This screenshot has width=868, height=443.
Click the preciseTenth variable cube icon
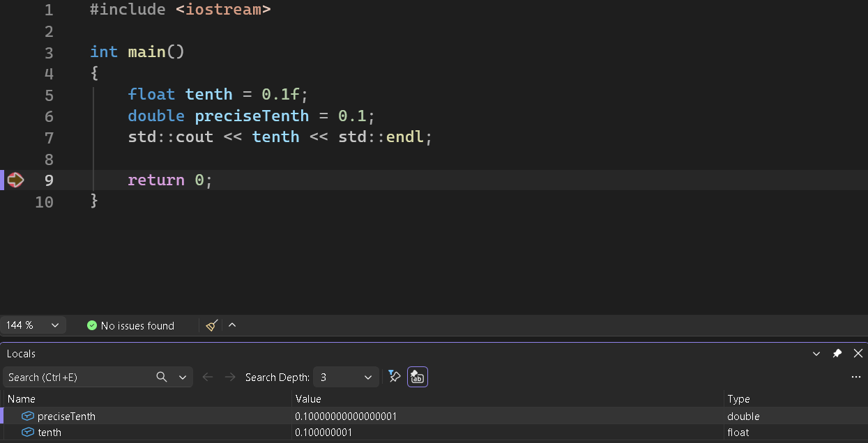28,417
